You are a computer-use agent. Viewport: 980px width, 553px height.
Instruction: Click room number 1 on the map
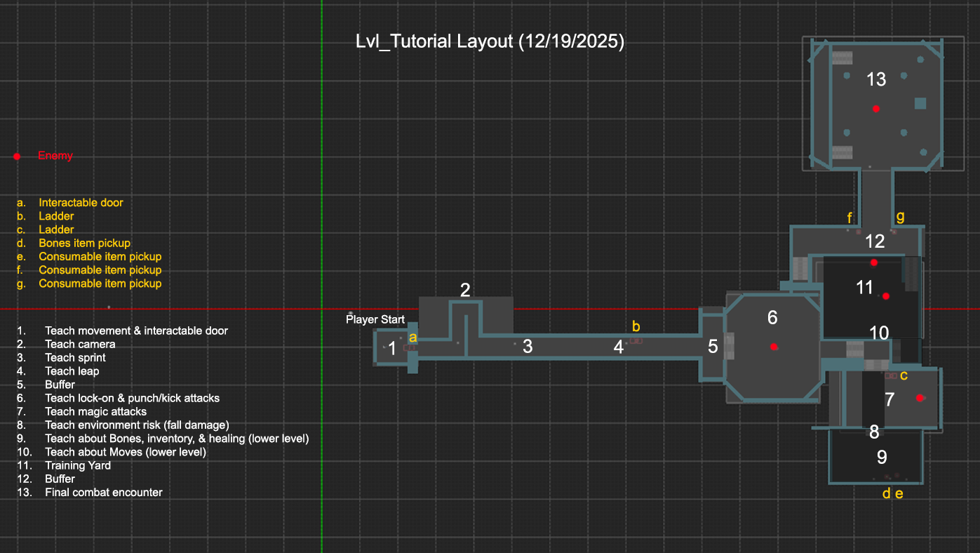(x=392, y=348)
